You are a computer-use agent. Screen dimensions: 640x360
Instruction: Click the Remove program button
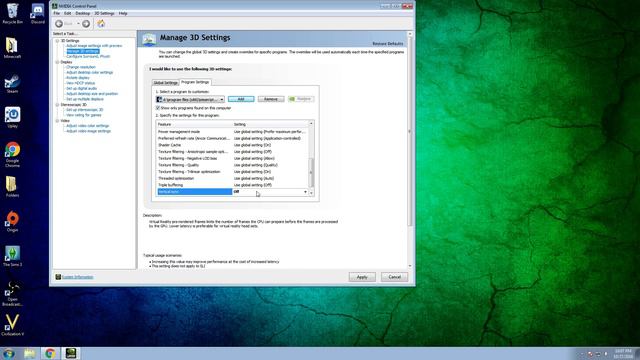[x=271, y=99]
